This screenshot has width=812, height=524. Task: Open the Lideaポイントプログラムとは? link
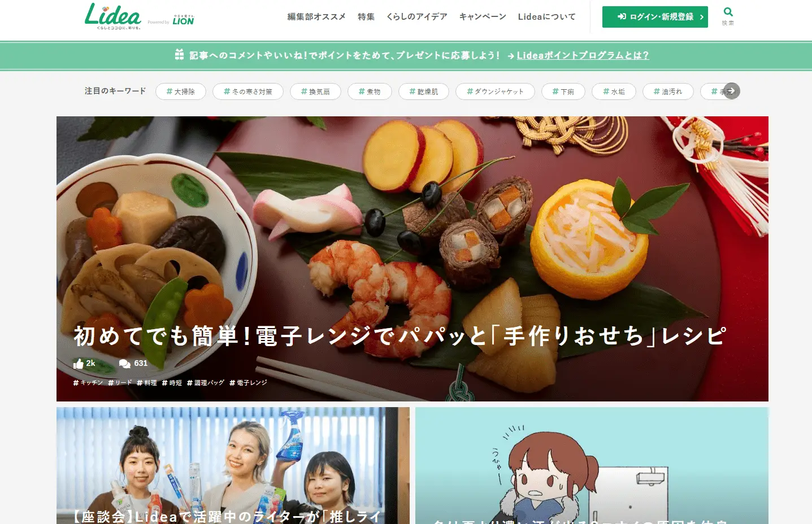(583, 55)
